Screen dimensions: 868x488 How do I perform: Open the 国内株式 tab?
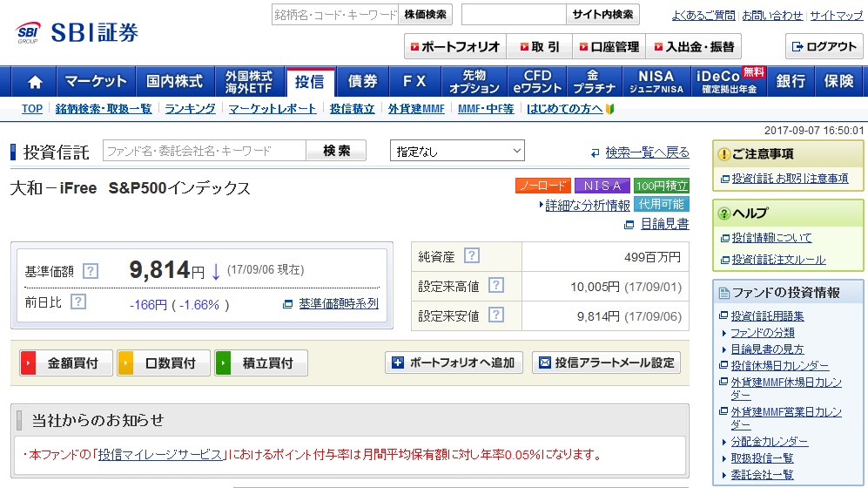pyautogui.click(x=174, y=82)
